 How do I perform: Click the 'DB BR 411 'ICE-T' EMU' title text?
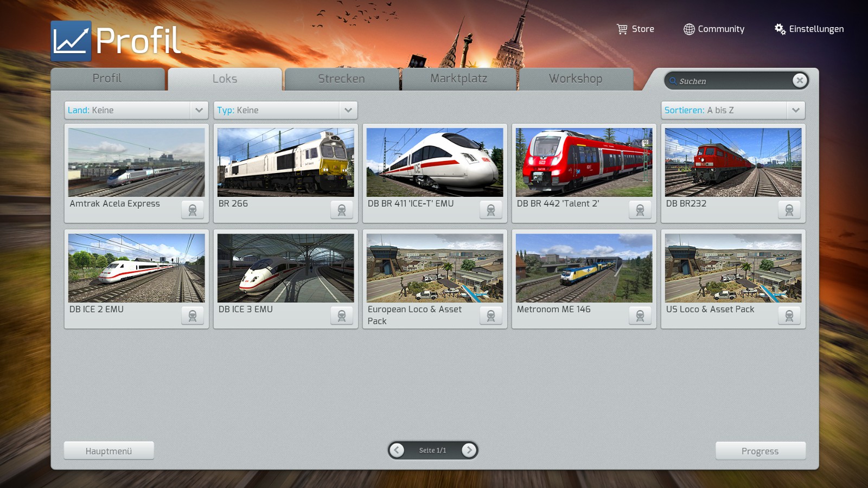[x=411, y=204]
